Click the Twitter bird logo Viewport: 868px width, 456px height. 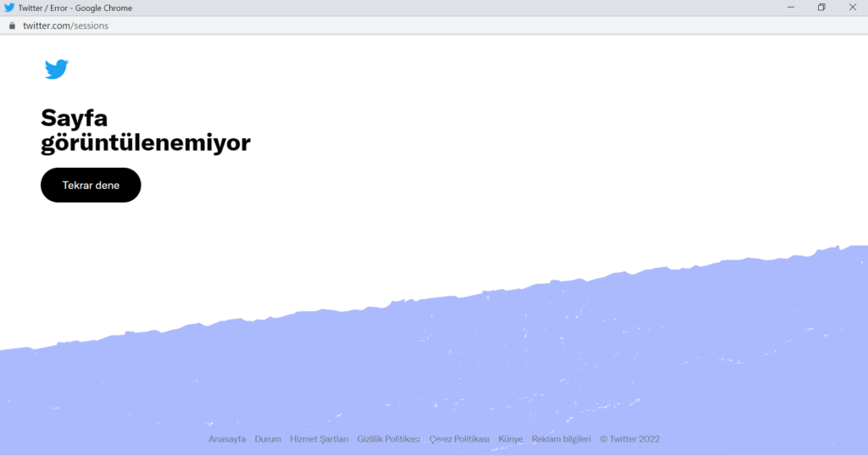pyautogui.click(x=56, y=70)
